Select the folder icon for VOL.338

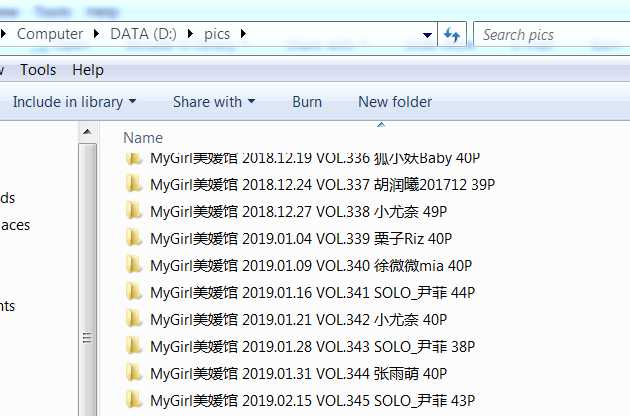(133, 211)
